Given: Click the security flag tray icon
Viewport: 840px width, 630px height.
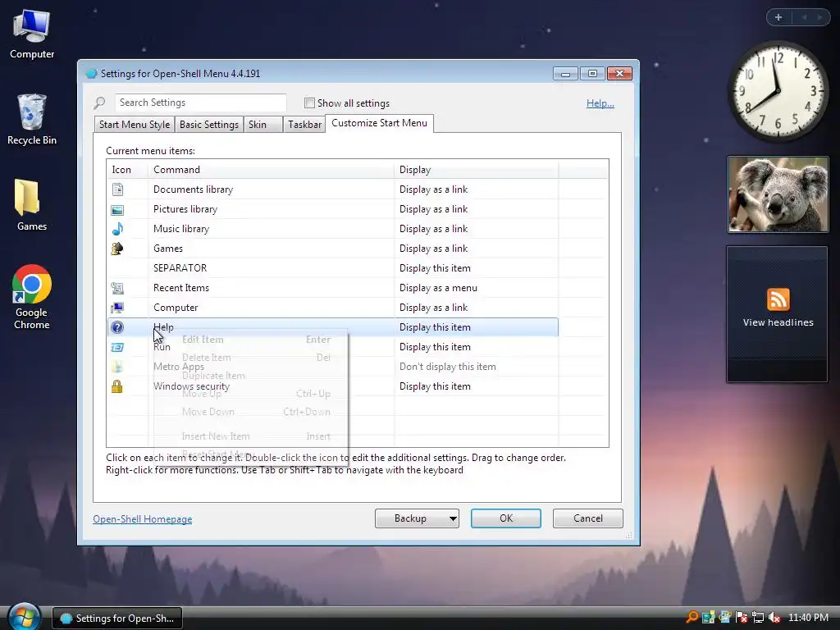Looking at the screenshot, I should 742,618.
